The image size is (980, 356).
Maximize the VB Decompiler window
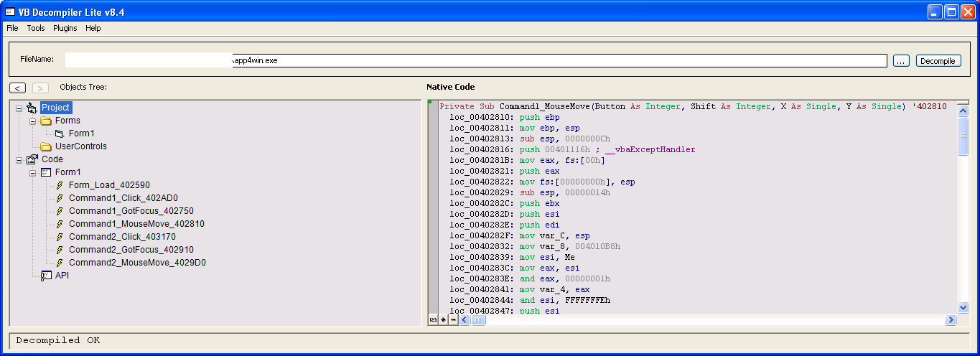pyautogui.click(x=951, y=11)
